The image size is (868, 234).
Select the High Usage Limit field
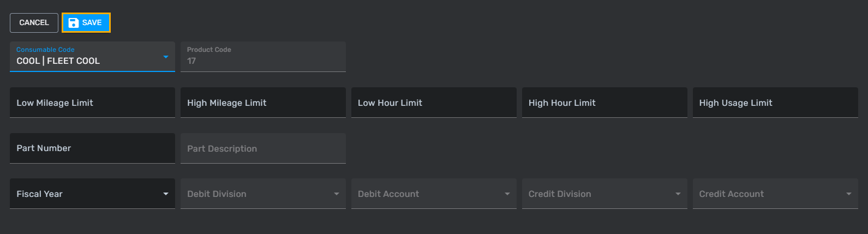(x=775, y=103)
